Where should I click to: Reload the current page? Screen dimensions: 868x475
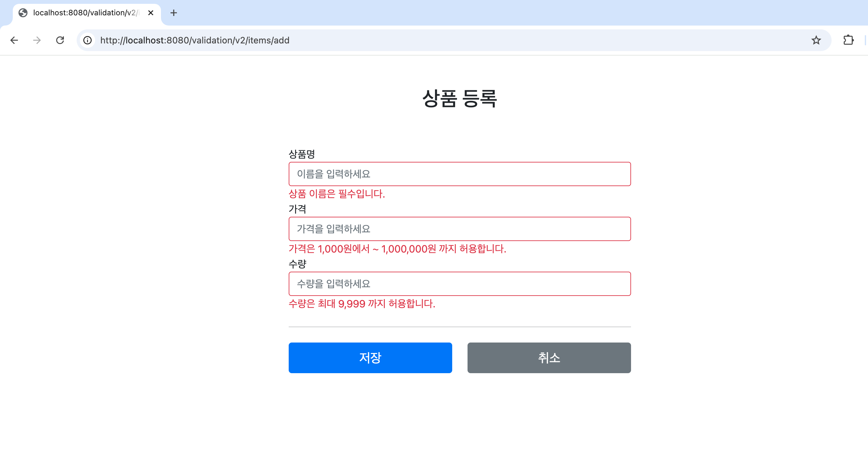(60, 41)
